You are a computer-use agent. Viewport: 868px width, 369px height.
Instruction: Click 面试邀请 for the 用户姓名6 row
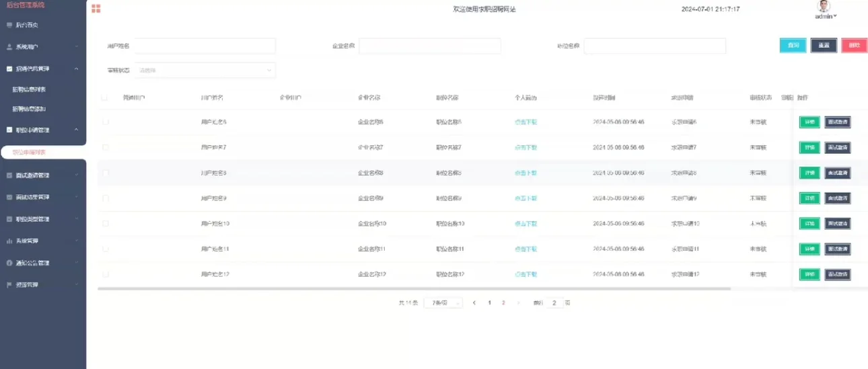(x=838, y=122)
